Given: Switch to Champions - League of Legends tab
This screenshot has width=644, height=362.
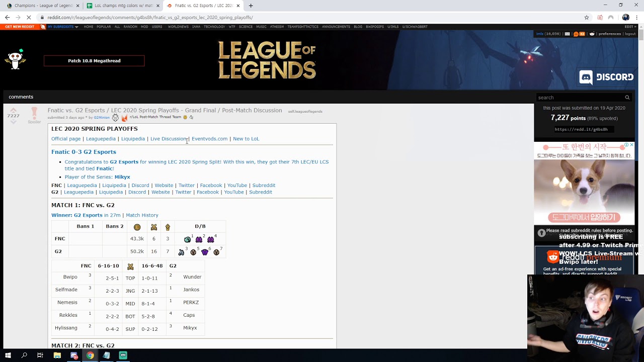Looking at the screenshot, I should (43, 6).
